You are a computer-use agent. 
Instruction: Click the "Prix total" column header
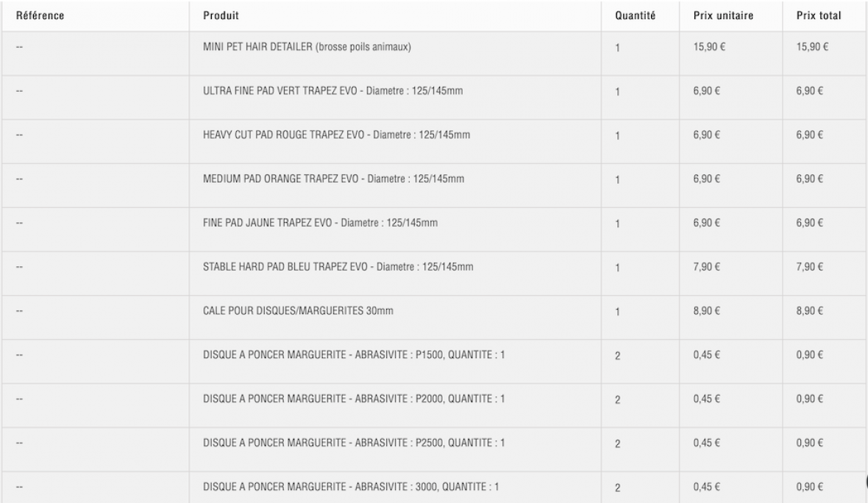click(819, 15)
